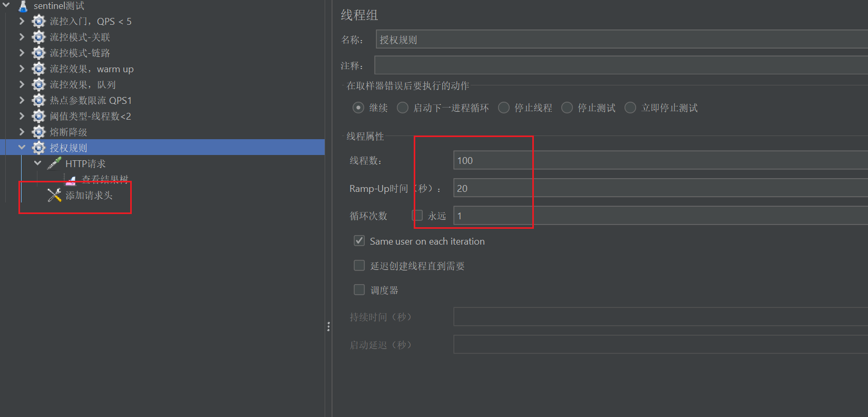Uncheck Same user on each iteration

coord(359,241)
